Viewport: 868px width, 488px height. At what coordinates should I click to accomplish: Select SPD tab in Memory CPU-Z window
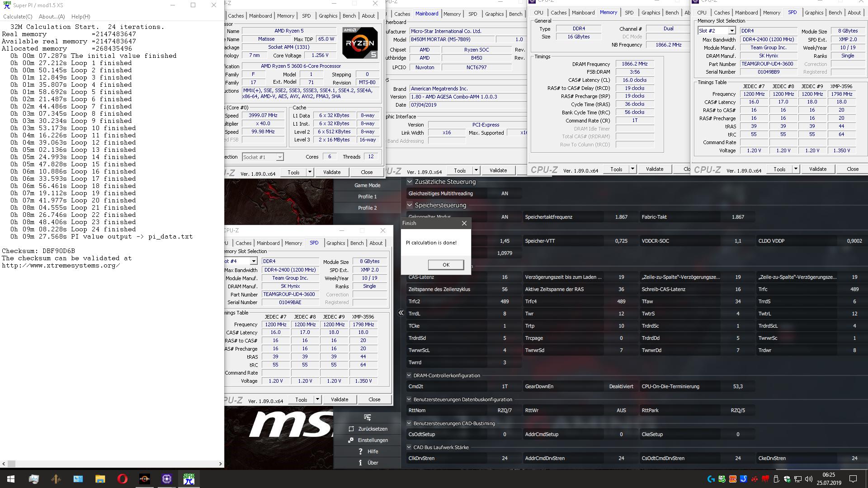pos(629,13)
